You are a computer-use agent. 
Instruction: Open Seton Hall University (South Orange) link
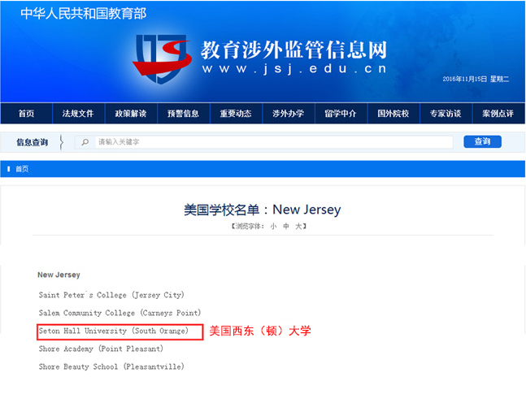pos(113,331)
